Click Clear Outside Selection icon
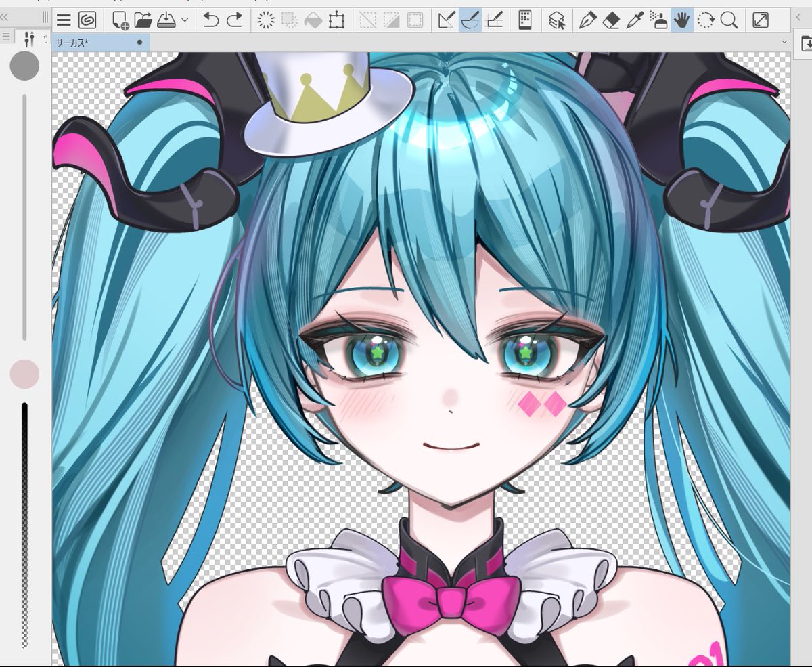Screen dimensions: 812x667 click(290, 20)
